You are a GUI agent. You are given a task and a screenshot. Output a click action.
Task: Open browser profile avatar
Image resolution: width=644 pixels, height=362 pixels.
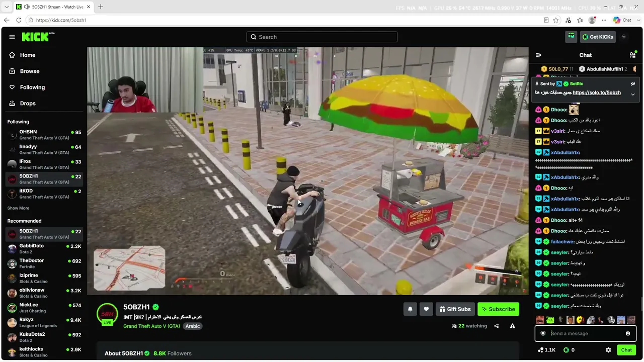(x=592, y=20)
